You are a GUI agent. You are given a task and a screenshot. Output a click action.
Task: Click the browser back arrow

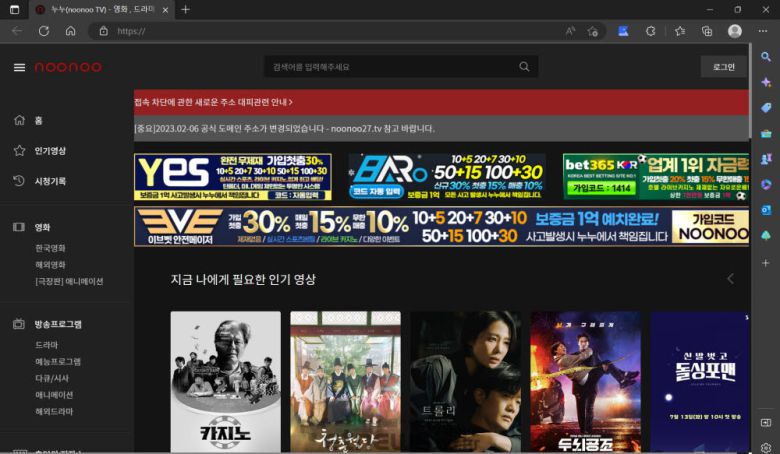point(17,31)
